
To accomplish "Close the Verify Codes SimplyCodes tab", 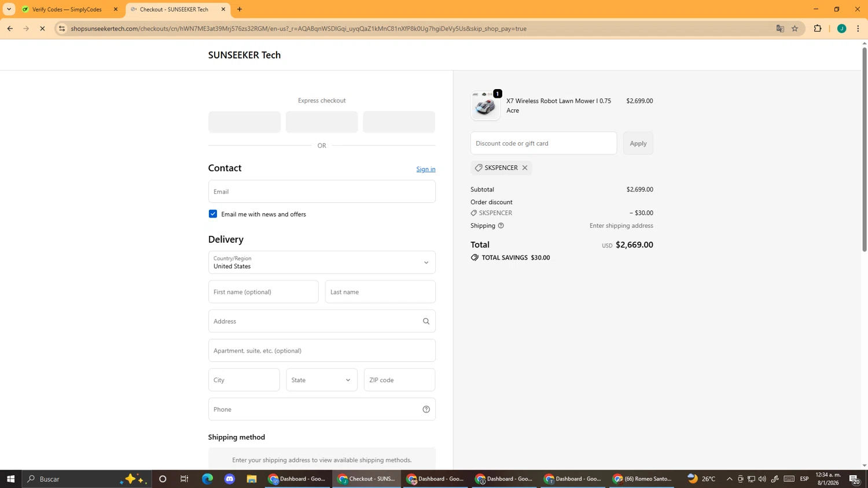I will [116, 9].
